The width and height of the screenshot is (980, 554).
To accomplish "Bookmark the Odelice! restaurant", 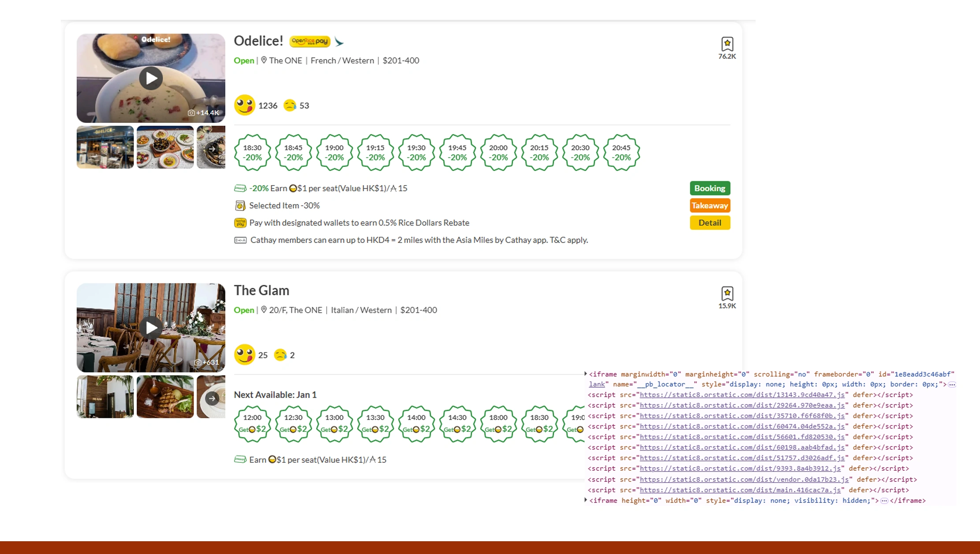I will 727,44.
